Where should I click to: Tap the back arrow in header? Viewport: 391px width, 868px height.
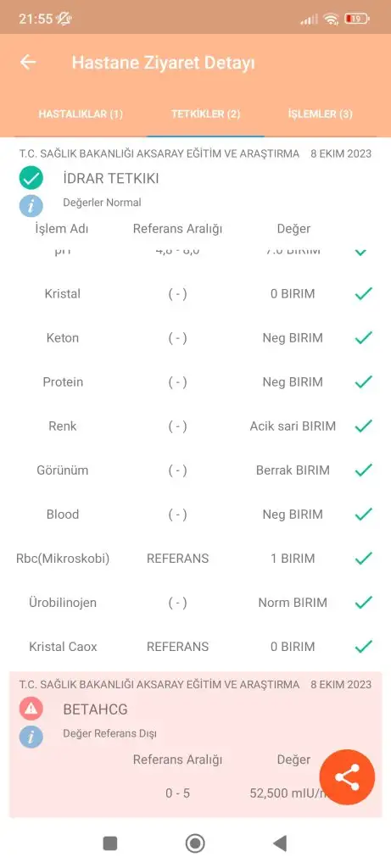click(28, 62)
